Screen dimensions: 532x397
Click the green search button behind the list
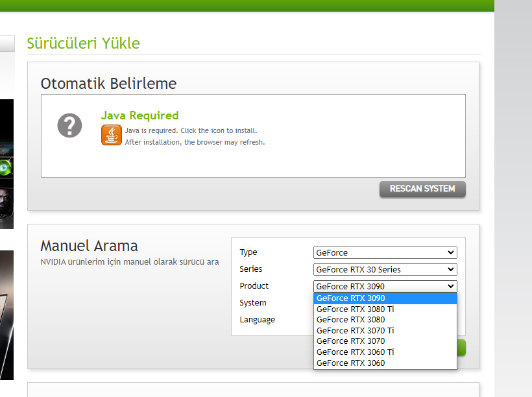coord(461,348)
